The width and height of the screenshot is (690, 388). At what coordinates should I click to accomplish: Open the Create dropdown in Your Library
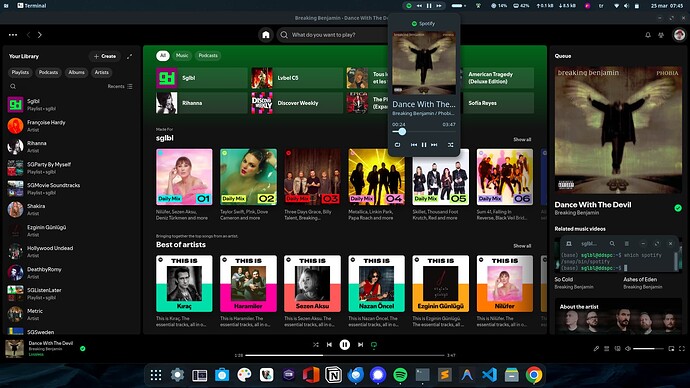coord(105,56)
